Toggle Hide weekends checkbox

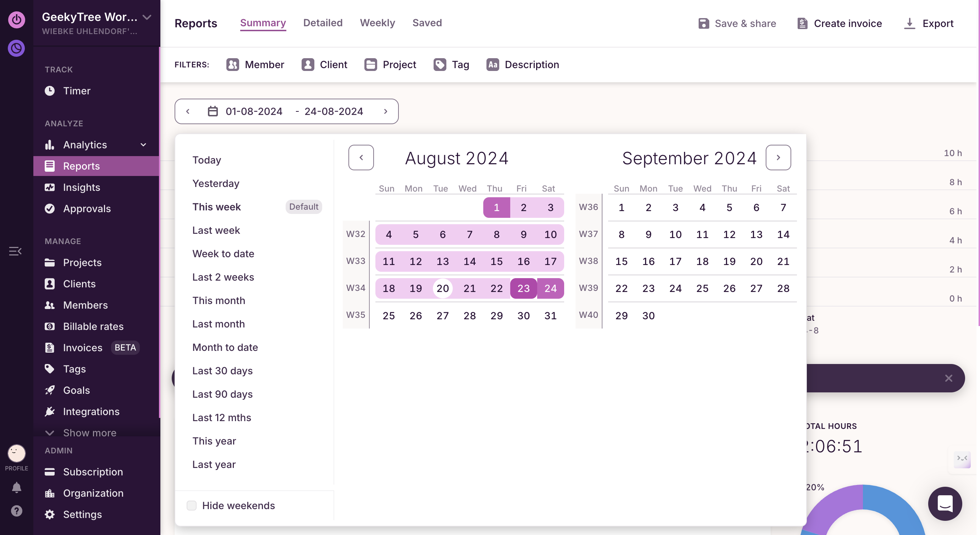click(191, 505)
